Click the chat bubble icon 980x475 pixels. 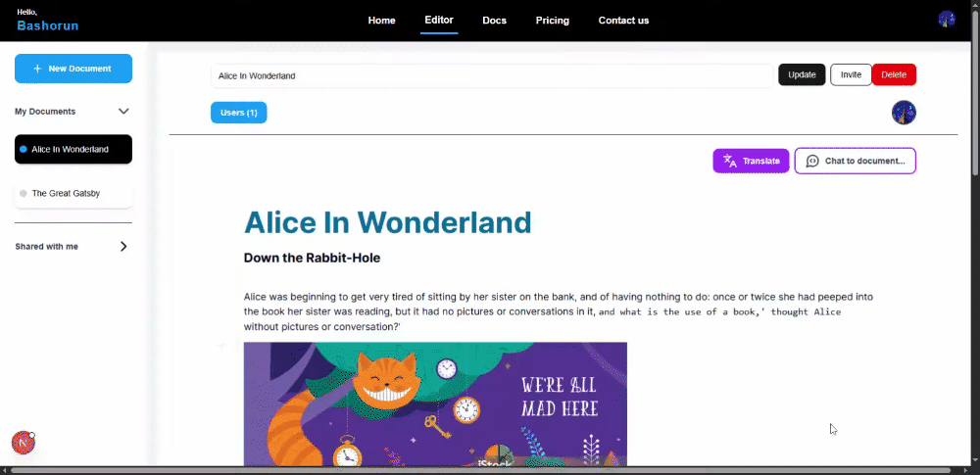point(812,162)
